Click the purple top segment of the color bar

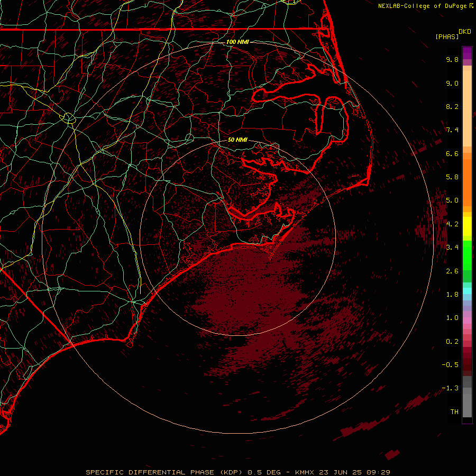click(467, 53)
